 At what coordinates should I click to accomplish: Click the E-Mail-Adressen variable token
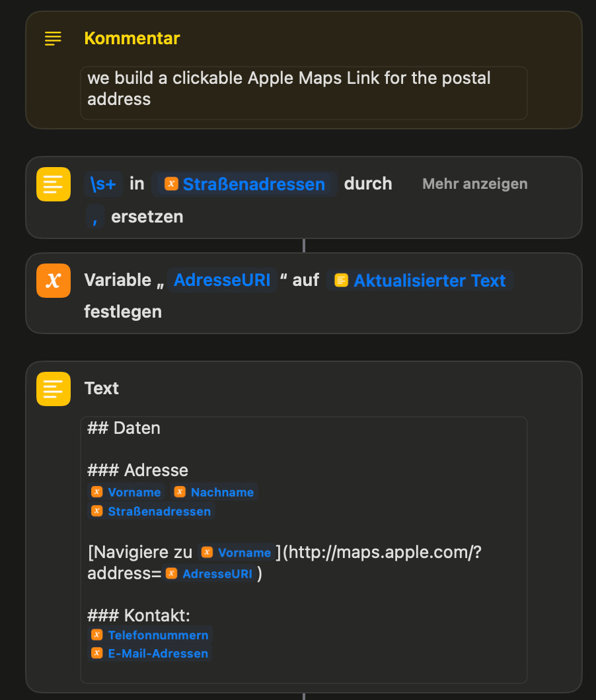point(151,654)
